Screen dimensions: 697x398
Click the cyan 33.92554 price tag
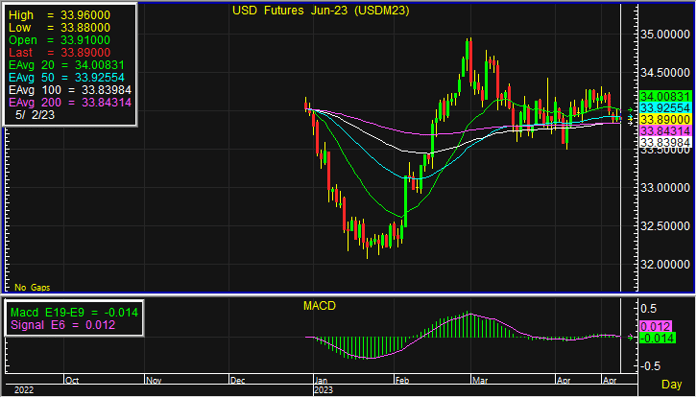pyautogui.click(x=665, y=108)
